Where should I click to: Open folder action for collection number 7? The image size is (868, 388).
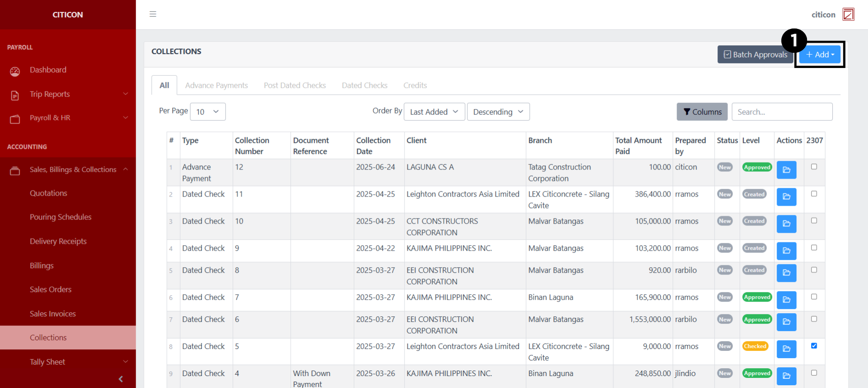click(786, 300)
